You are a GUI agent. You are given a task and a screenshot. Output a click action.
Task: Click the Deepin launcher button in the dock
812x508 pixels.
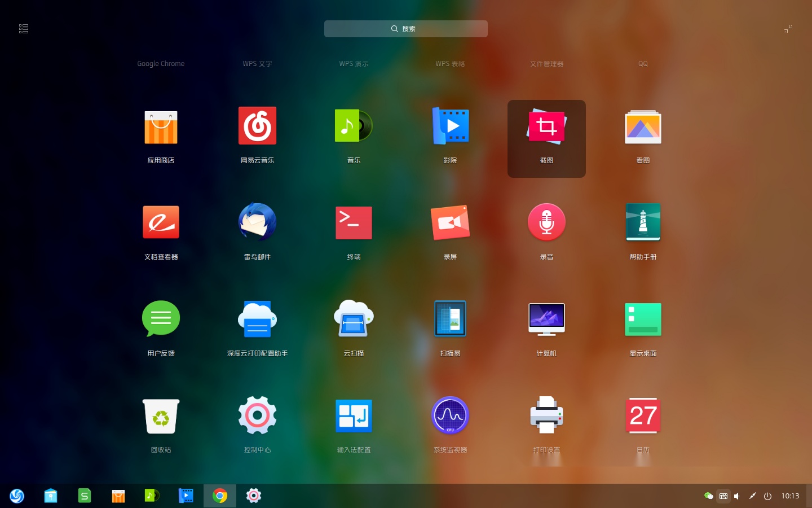click(x=17, y=496)
